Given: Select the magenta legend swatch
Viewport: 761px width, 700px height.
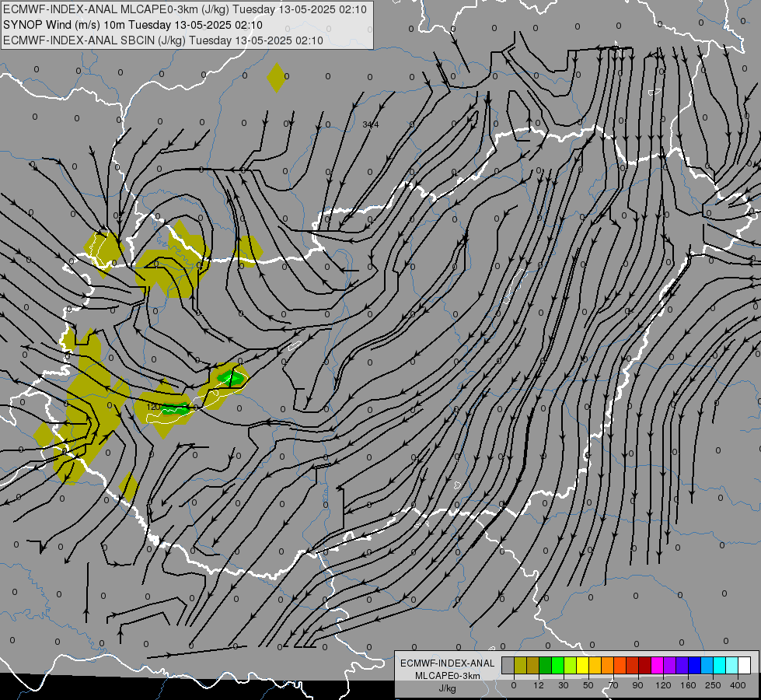Looking at the screenshot, I should (658, 665).
